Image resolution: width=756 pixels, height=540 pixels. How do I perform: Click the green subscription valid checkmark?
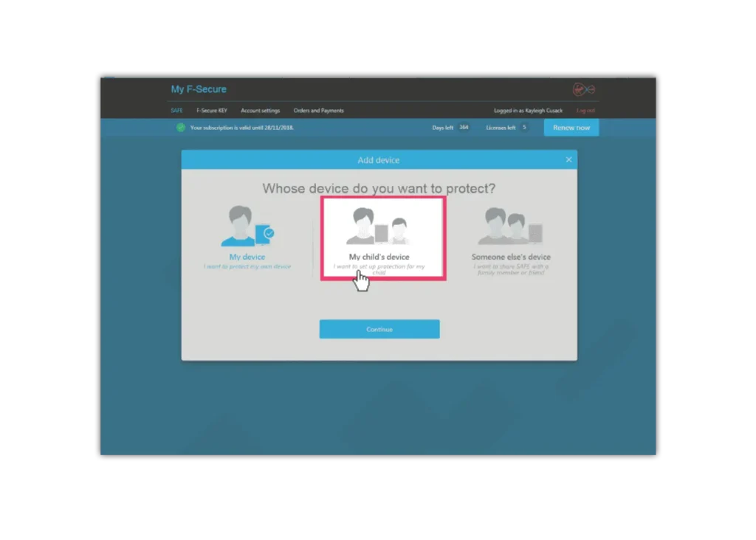click(x=180, y=128)
